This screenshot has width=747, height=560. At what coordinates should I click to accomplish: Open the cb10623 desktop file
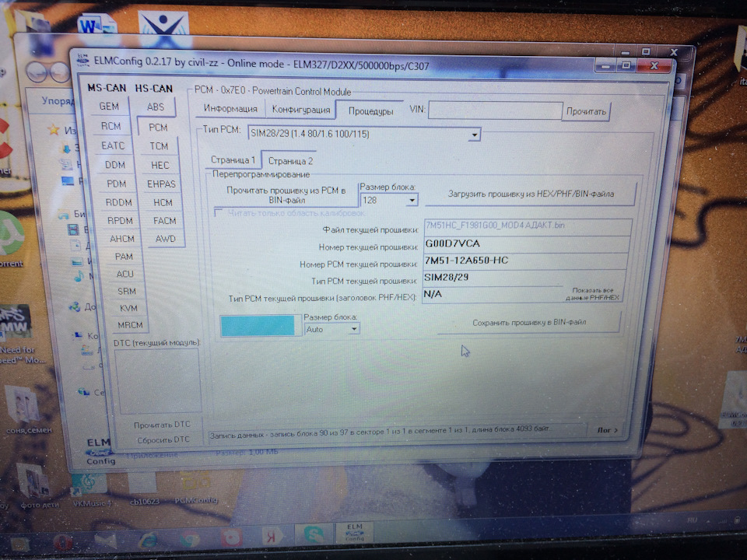pyautogui.click(x=144, y=488)
